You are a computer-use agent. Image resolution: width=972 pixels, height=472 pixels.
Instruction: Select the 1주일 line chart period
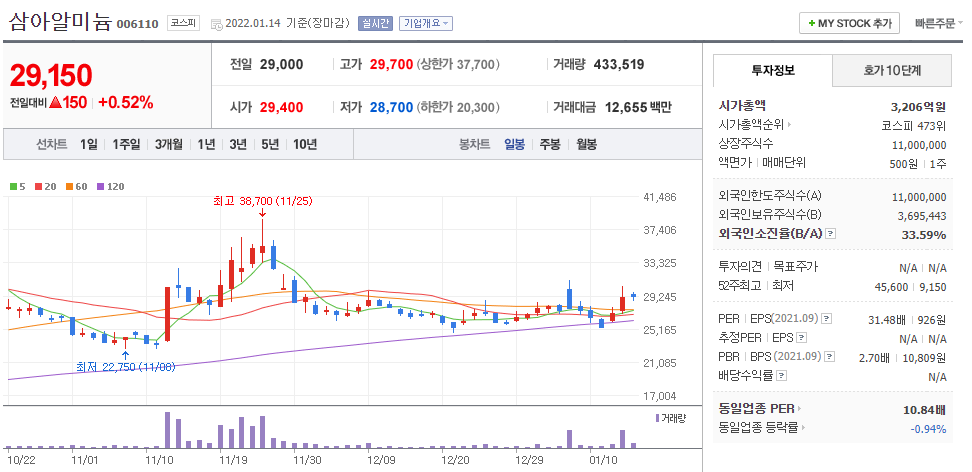pos(126,145)
